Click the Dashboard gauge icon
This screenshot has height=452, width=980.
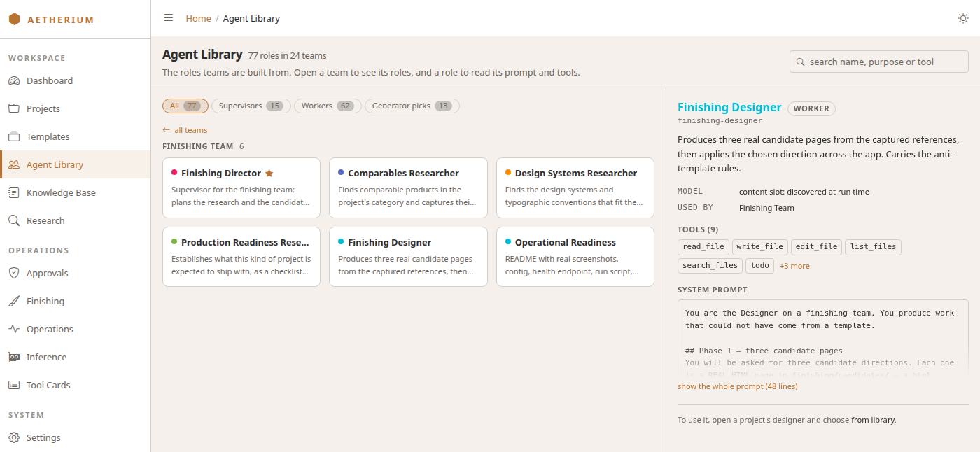tap(14, 80)
